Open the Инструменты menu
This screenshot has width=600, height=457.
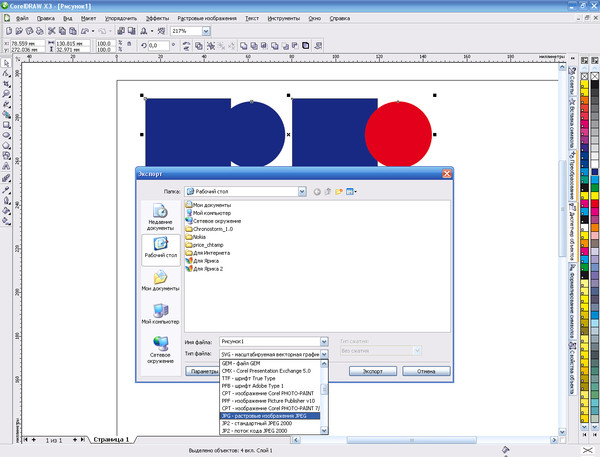pos(284,18)
